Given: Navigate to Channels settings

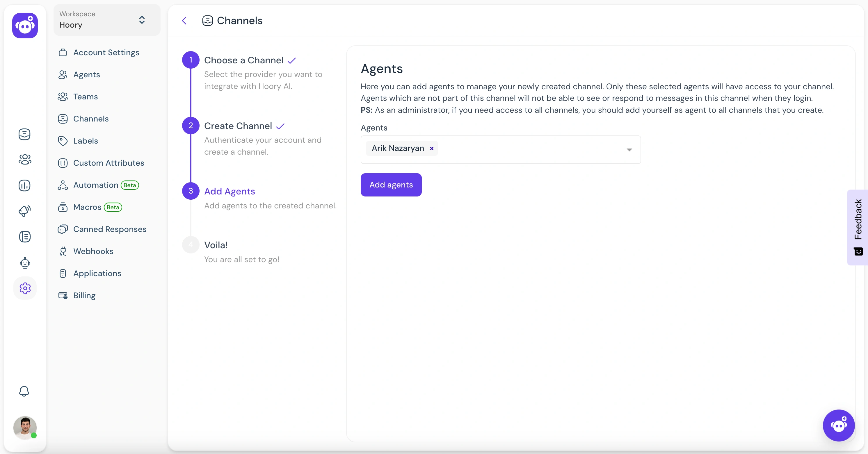Looking at the screenshot, I should point(91,119).
